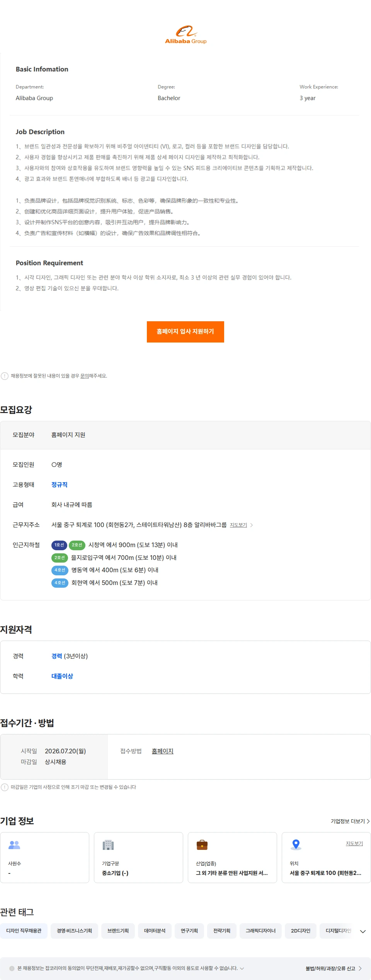371x980 pixels.
Task: Click the 1호선 badge for 시청역
Action: [59, 545]
